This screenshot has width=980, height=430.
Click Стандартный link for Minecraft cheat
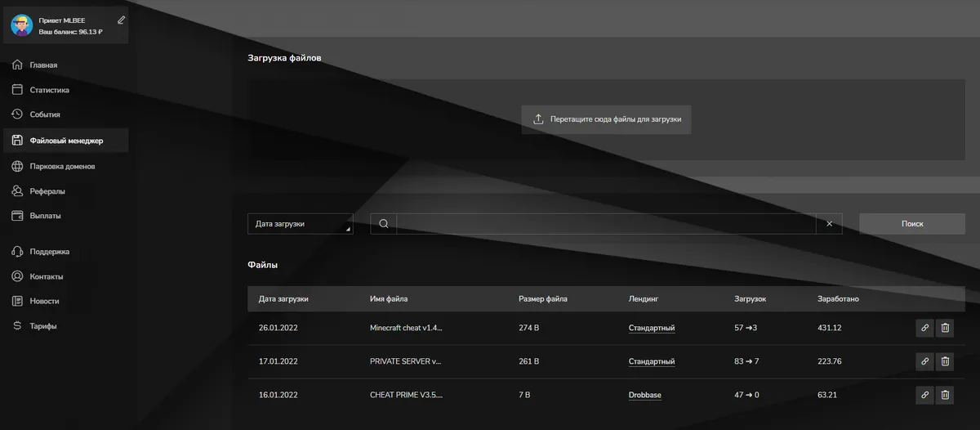tap(652, 328)
